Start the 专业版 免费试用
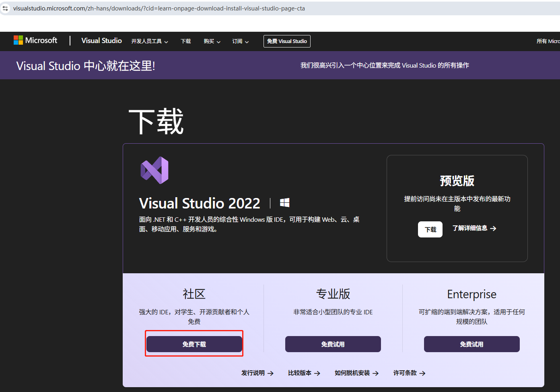This screenshot has height=392, width=560. [x=333, y=344]
